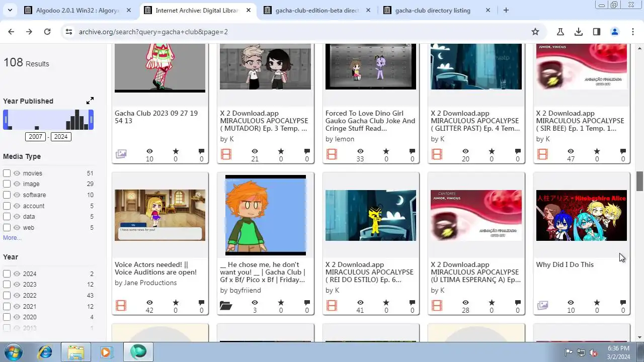Open Why Did I Do This link
This screenshot has width=644, height=362.
(x=565, y=264)
